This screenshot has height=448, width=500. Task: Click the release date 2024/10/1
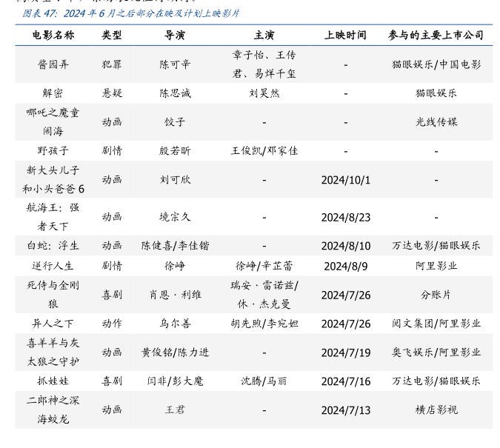coord(345,180)
